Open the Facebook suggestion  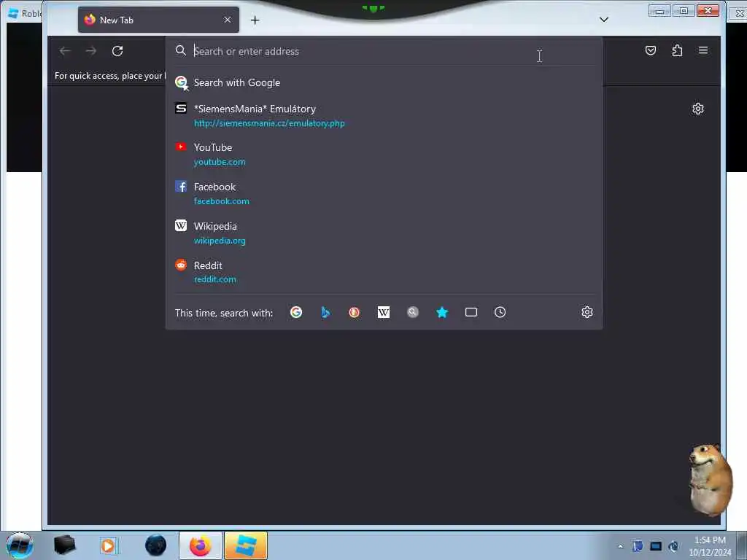384,194
